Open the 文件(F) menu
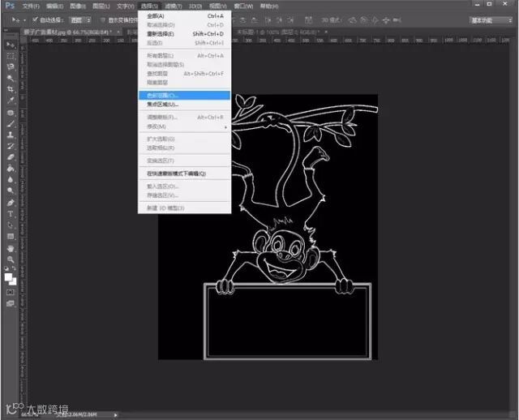The image size is (519, 420). click(x=31, y=6)
